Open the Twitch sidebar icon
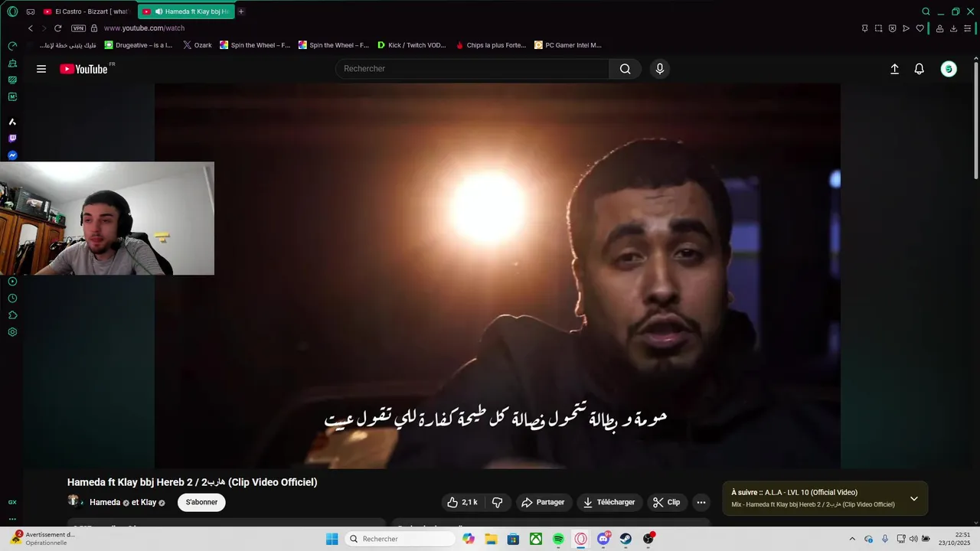 [12, 139]
